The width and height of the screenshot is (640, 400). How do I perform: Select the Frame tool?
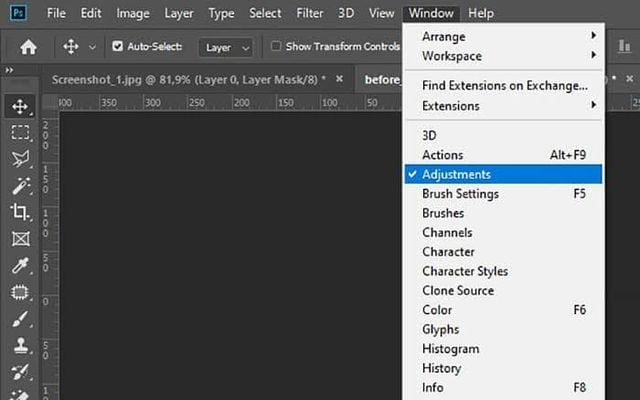pyautogui.click(x=20, y=239)
